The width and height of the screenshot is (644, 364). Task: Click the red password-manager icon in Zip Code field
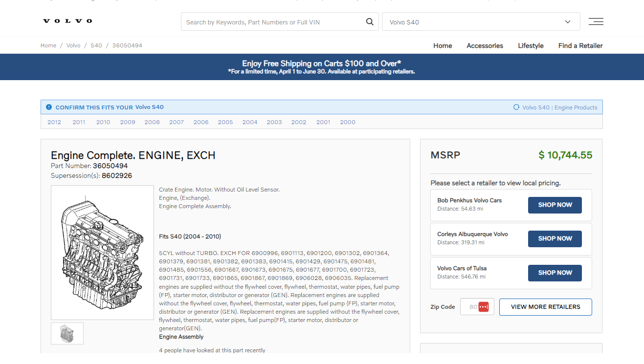pos(484,307)
